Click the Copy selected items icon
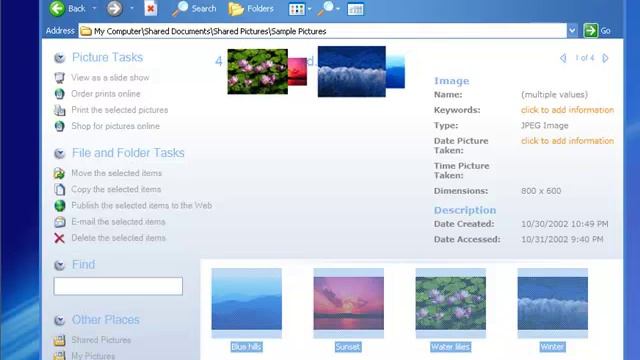640x360 pixels. (60, 189)
